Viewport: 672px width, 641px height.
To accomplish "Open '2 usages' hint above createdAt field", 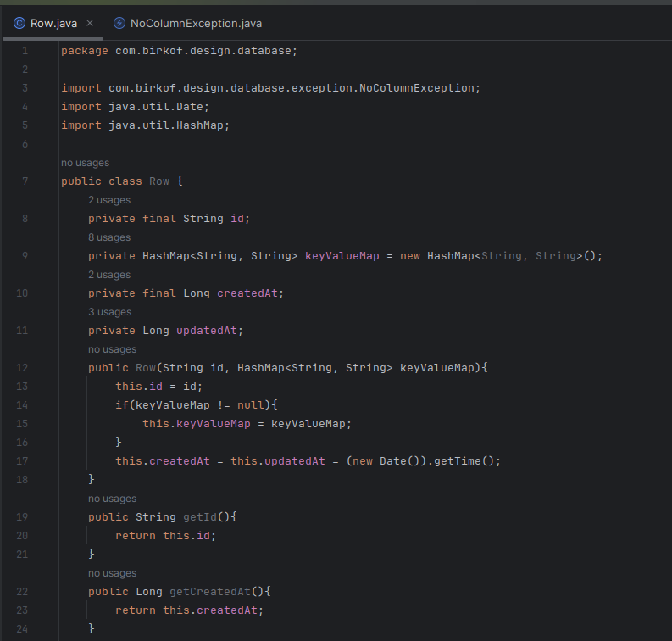I will [109, 275].
